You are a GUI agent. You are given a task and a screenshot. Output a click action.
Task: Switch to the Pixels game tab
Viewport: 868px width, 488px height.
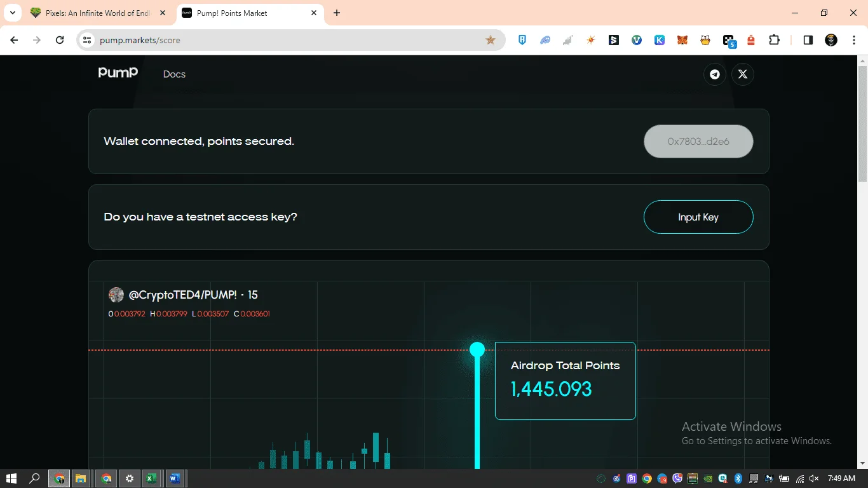click(x=98, y=13)
